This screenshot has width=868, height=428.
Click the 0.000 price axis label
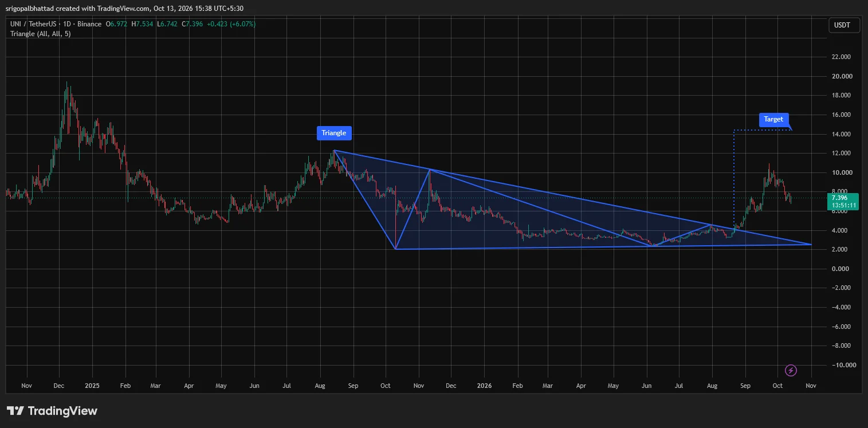840,269
